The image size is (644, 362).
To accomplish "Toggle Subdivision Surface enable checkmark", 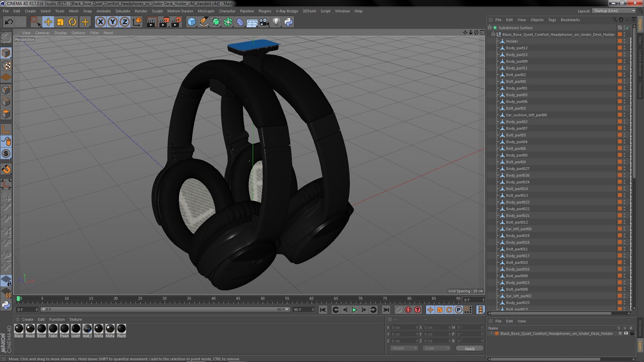I will (x=627, y=28).
